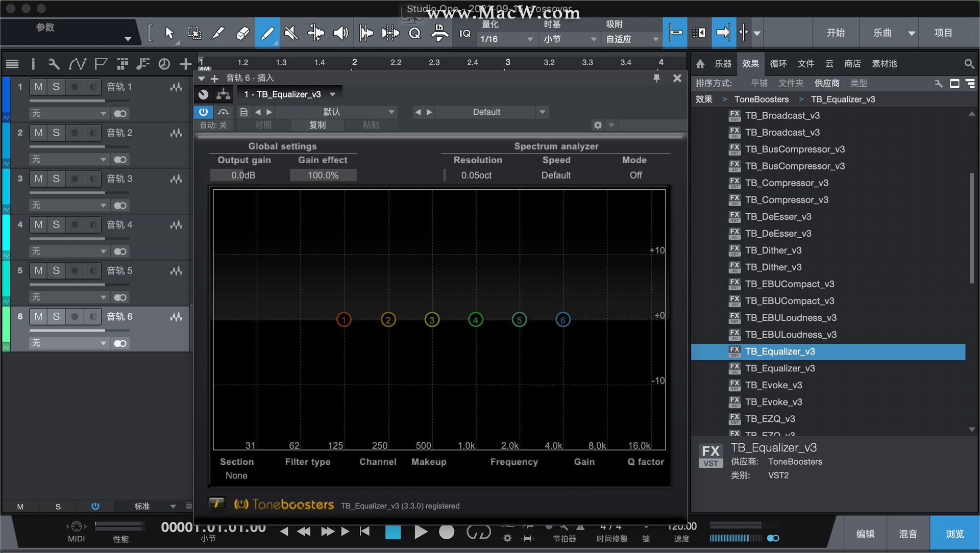This screenshot has height=553, width=980.
Task: Click 复制 in plugin header
Action: [x=317, y=125]
